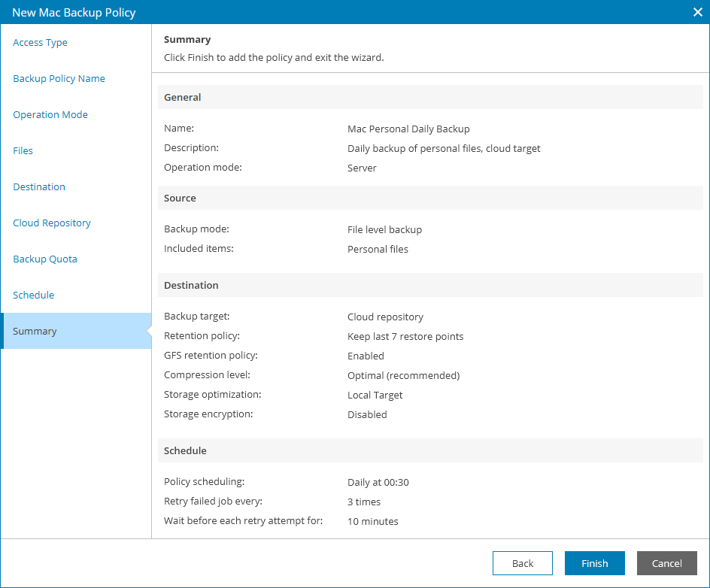Click the General section header
Screen dimensions: 710x588
pyautogui.click(x=183, y=98)
